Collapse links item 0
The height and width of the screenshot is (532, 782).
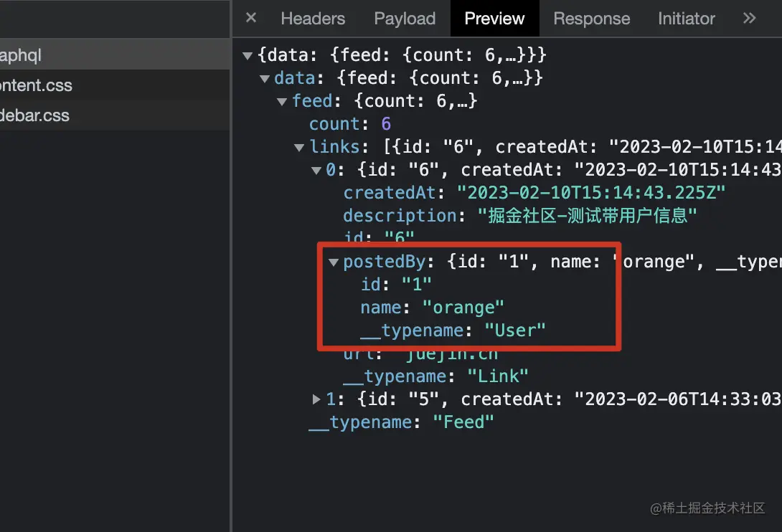pyautogui.click(x=316, y=170)
